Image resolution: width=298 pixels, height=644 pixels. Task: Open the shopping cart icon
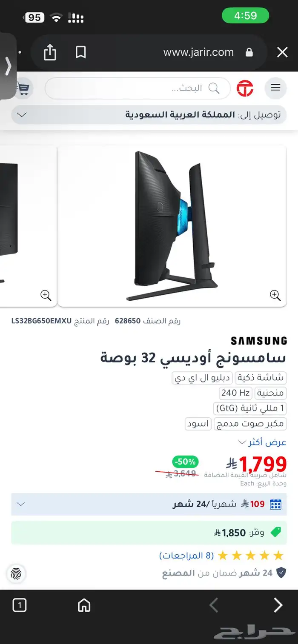click(23, 88)
